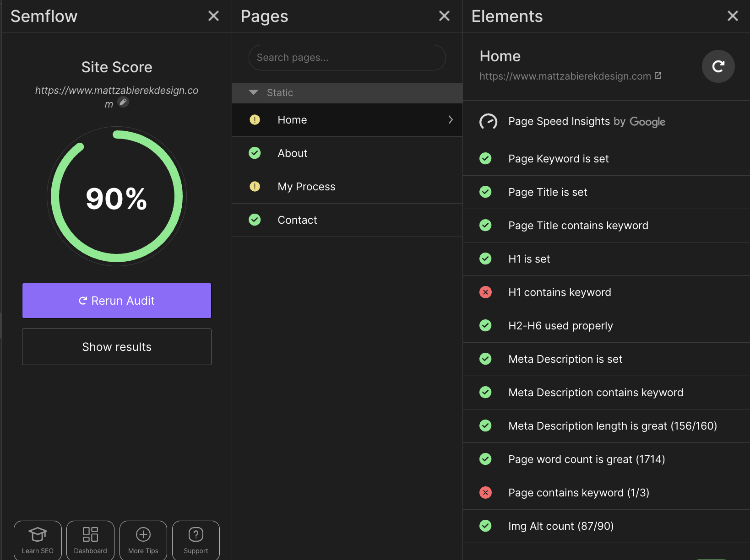Viewport: 750px width, 560px height.
Task: Close the Semflow panel
Action: tap(213, 16)
